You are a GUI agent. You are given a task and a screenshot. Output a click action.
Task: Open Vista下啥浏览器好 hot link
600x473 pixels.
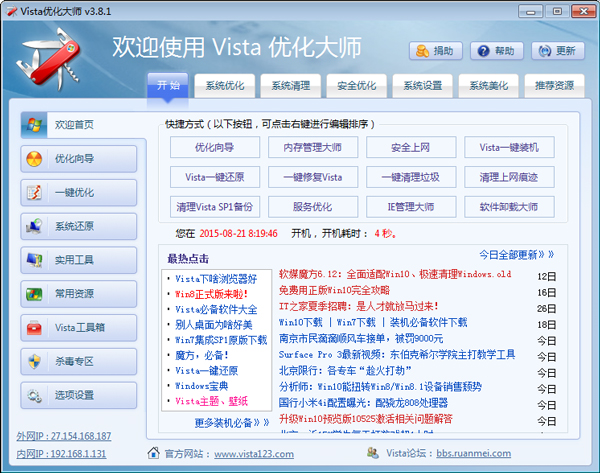pos(216,279)
